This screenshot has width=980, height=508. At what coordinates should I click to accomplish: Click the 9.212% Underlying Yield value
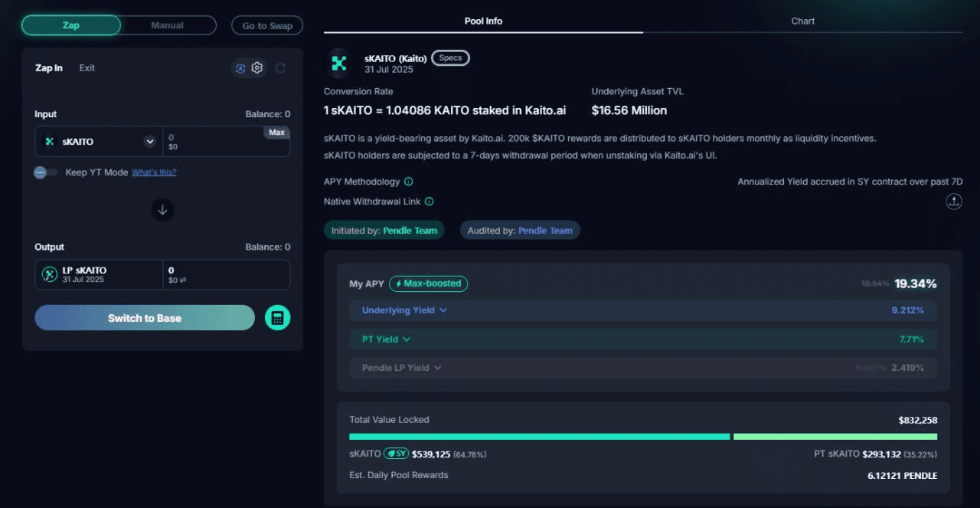(908, 310)
